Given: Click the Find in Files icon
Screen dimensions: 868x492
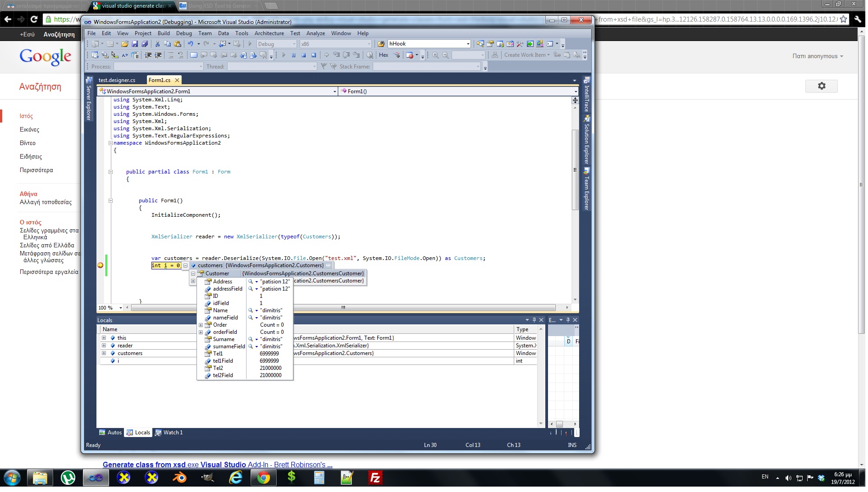Looking at the screenshot, I should [x=381, y=44].
